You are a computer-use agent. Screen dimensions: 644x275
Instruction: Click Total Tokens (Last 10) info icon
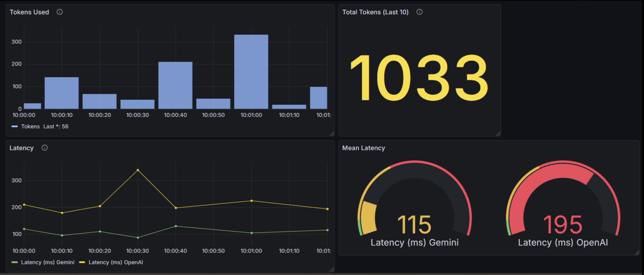[419, 12]
